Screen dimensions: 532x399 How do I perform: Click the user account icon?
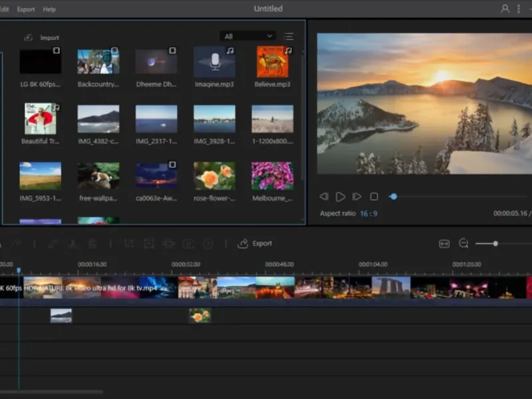pos(505,9)
